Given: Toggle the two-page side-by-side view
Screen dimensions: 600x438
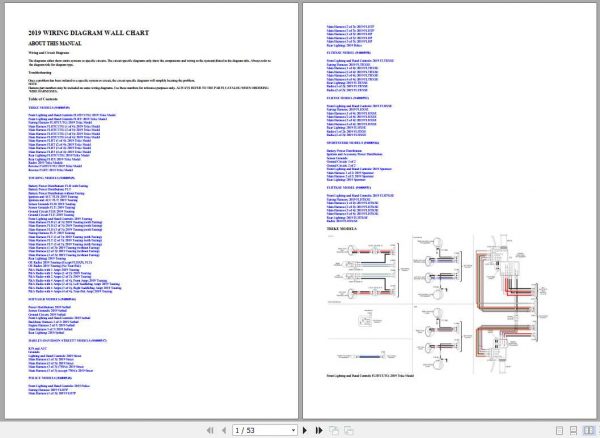Looking at the screenshot, I should (x=589, y=430).
